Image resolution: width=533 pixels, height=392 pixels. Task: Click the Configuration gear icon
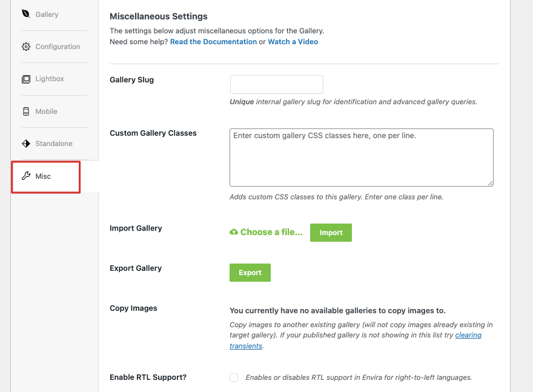click(x=26, y=47)
